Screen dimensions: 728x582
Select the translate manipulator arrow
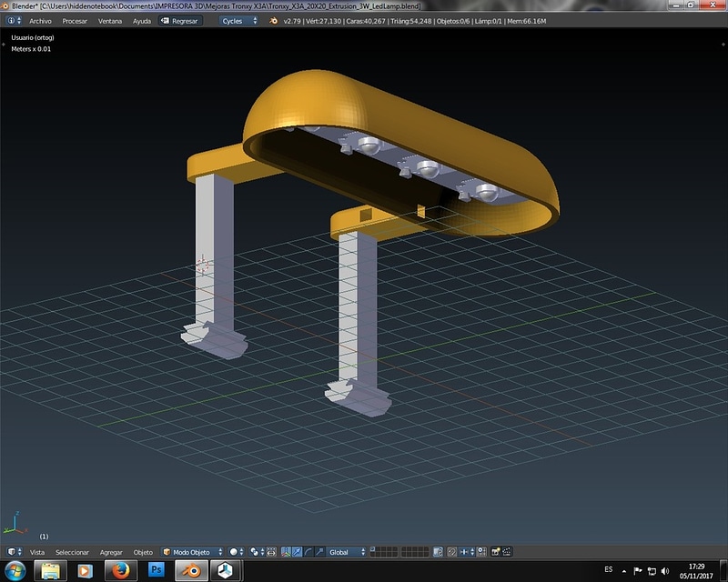[298, 552]
